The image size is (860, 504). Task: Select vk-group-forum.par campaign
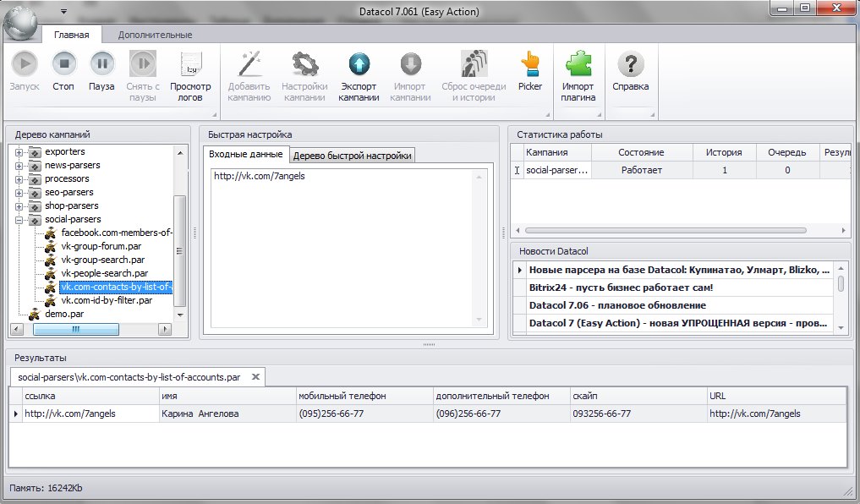101,246
